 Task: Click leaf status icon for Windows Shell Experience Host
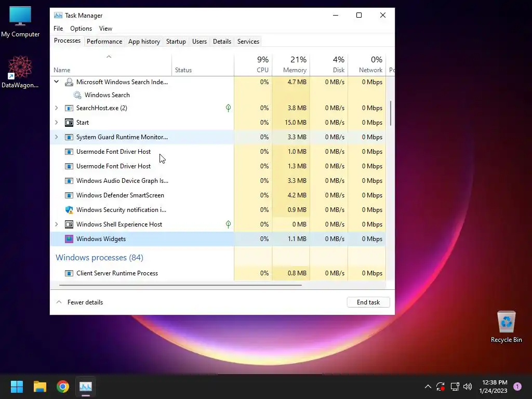229,224
